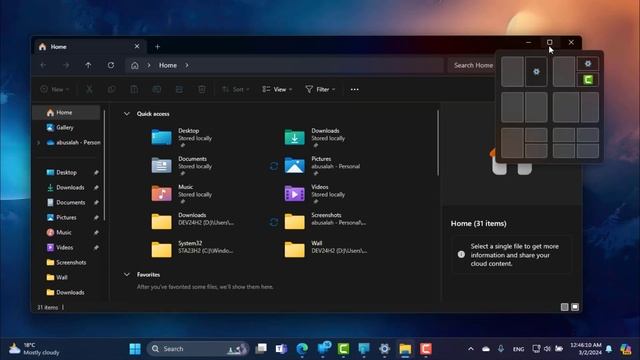The height and width of the screenshot is (360, 640).
Task: Refresh the Home folder view
Action: [x=111, y=65]
